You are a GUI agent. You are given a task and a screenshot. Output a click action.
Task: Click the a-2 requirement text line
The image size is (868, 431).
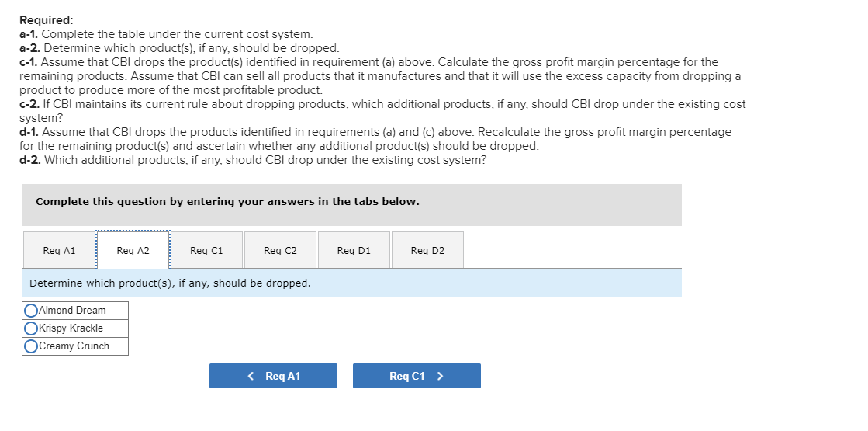[x=179, y=48]
